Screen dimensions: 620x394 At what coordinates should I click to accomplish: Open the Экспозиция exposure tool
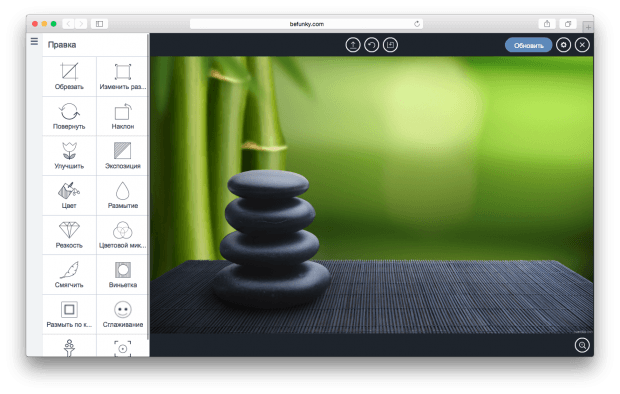pyautogui.click(x=123, y=155)
